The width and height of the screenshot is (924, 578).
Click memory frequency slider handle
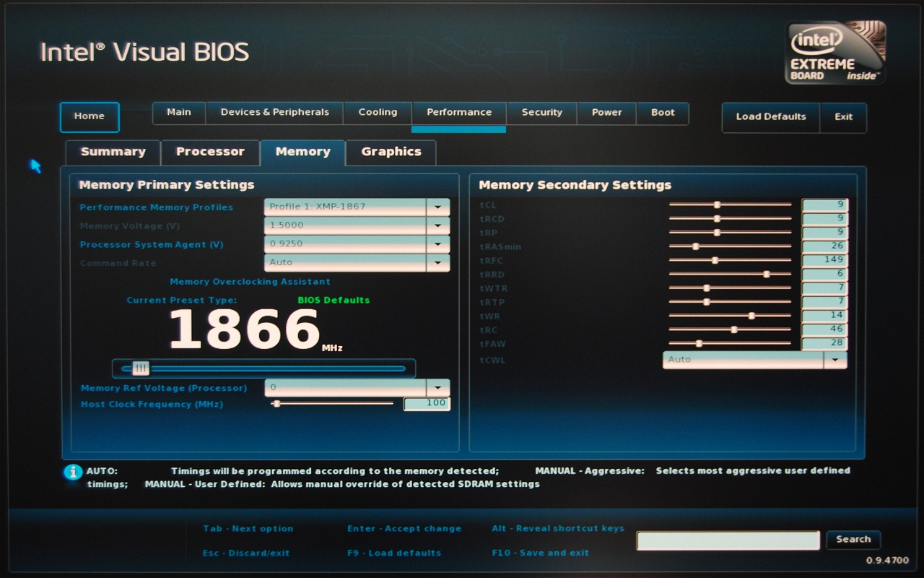pos(141,368)
